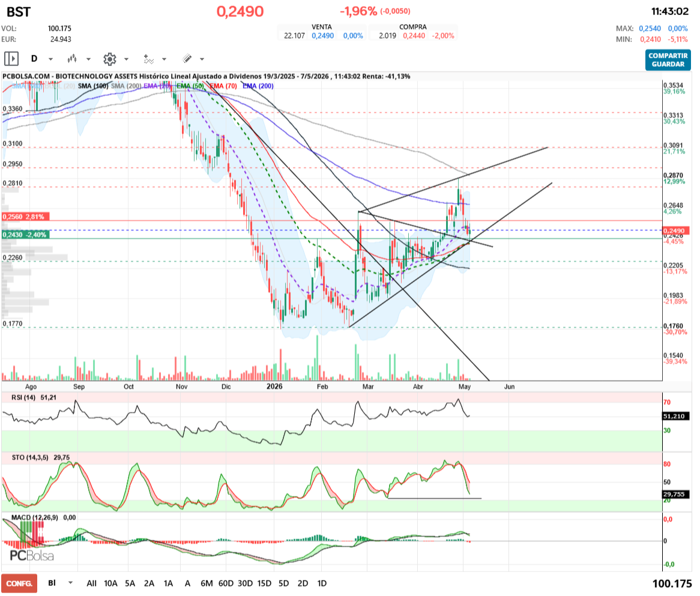
Task: Toggle the SMA (100) legend label
Action: tap(93, 86)
